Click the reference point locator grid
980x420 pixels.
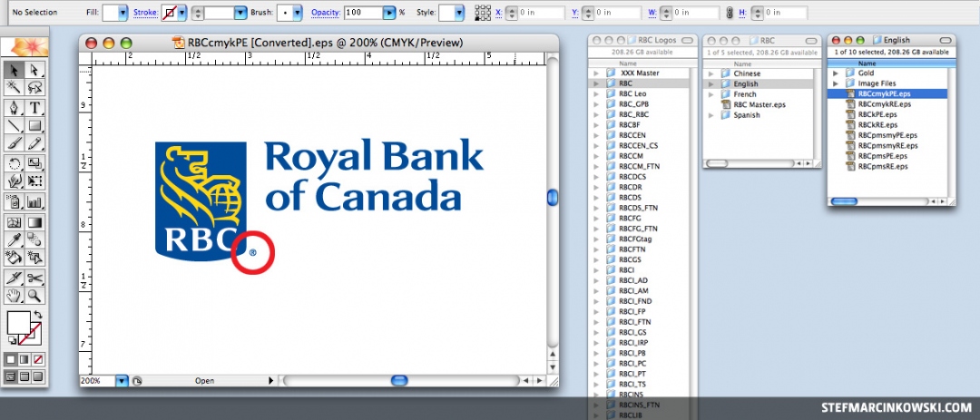pos(483,13)
